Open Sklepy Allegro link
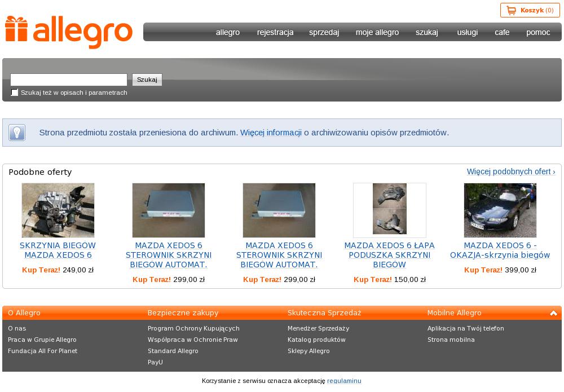The height and width of the screenshot is (392, 564). pyautogui.click(x=309, y=351)
